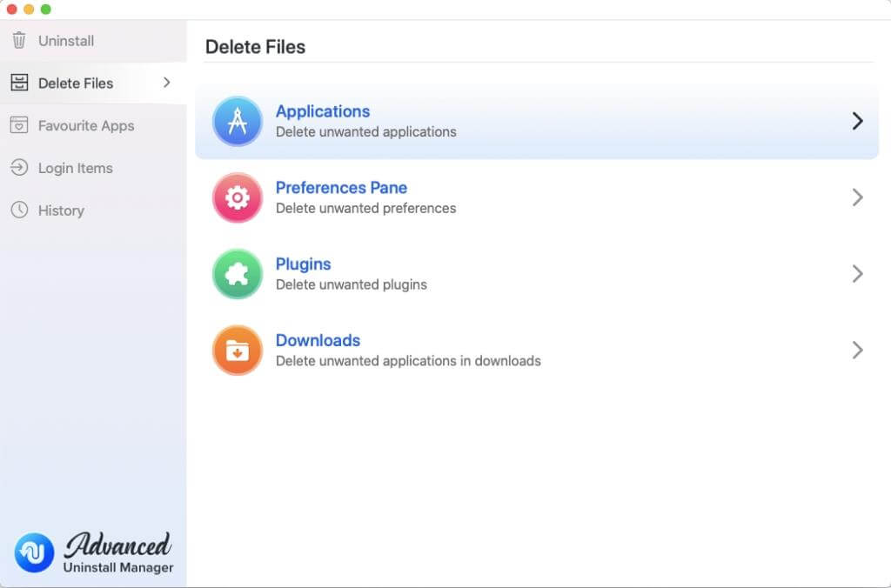The image size is (891, 588).
Task: Click the Delete Files drawer icon
Action: (x=19, y=84)
